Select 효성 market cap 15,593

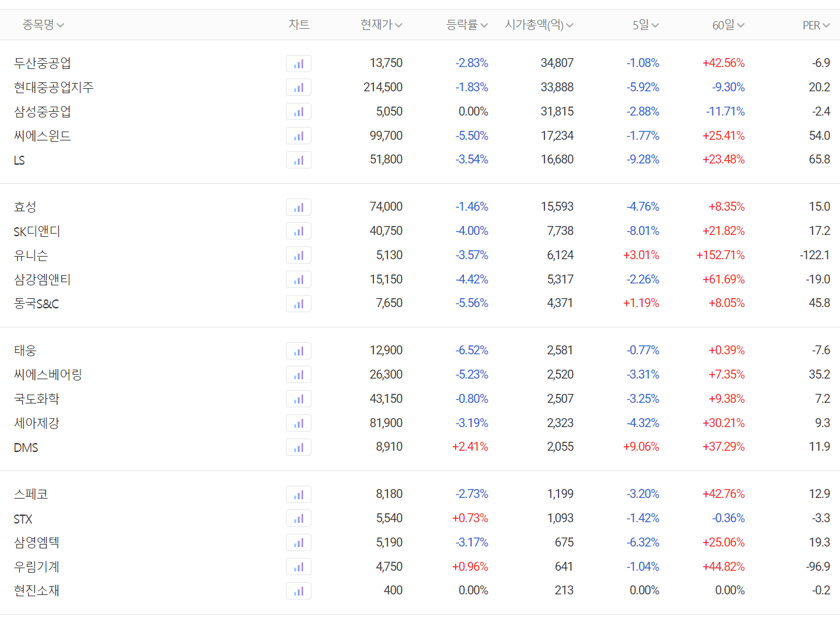pos(557,207)
